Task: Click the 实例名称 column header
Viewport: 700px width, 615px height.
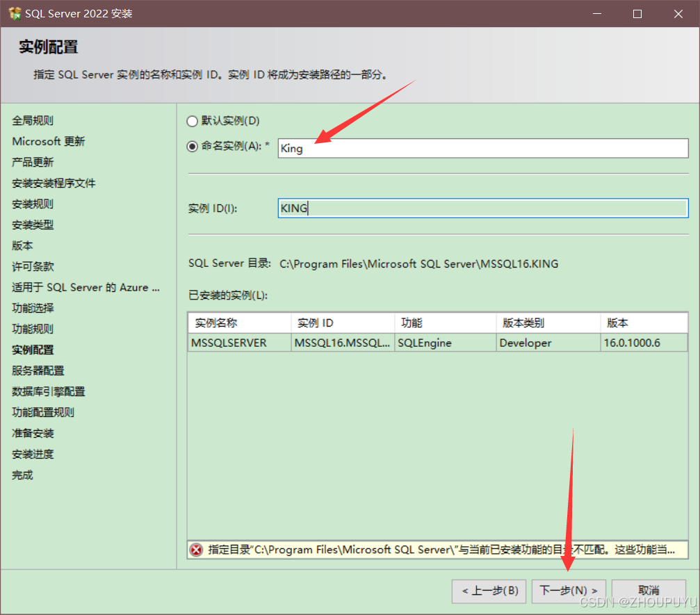Action: (x=240, y=322)
